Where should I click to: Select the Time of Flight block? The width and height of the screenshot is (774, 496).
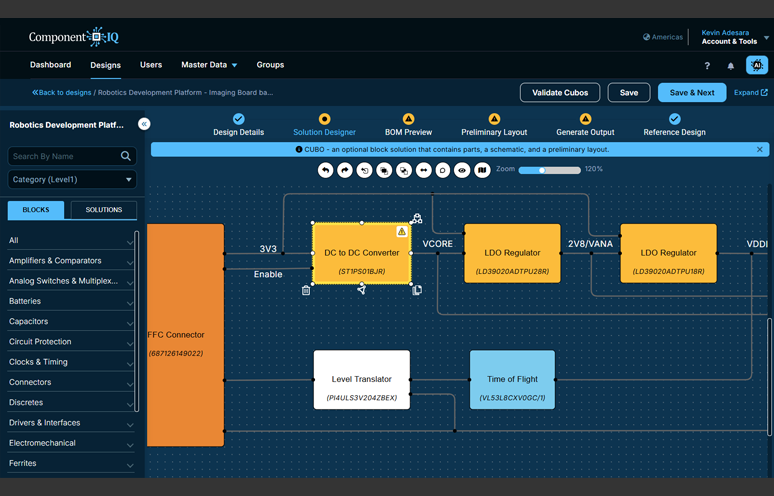[512, 380]
